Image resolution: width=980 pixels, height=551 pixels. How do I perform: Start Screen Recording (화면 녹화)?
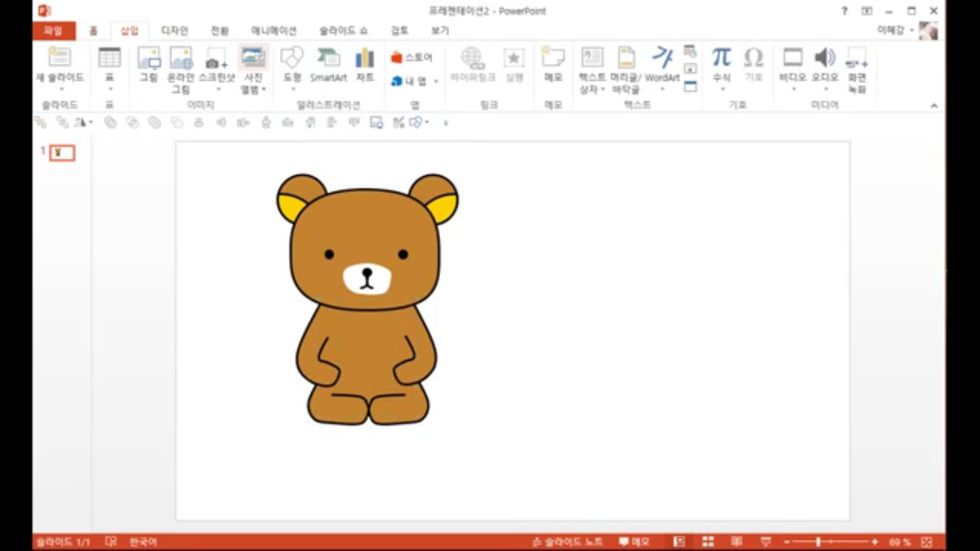tap(857, 69)
